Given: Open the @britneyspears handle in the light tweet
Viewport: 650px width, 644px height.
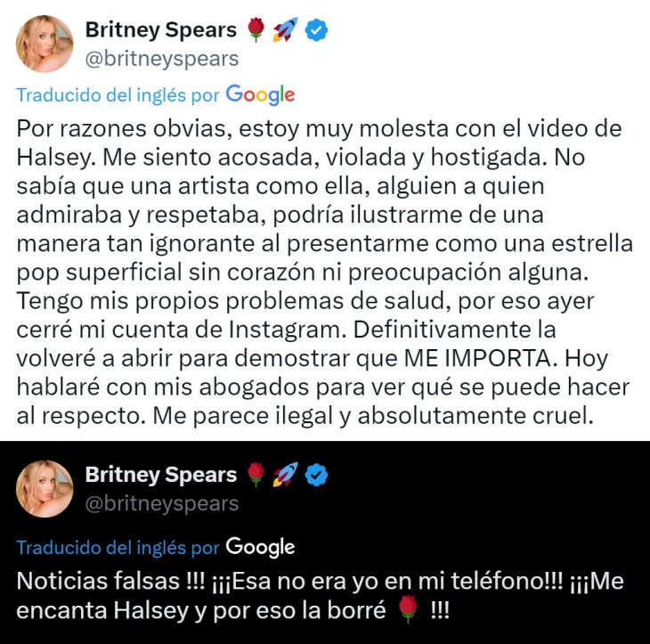Looking at the screenshot, I should point(162,59).
